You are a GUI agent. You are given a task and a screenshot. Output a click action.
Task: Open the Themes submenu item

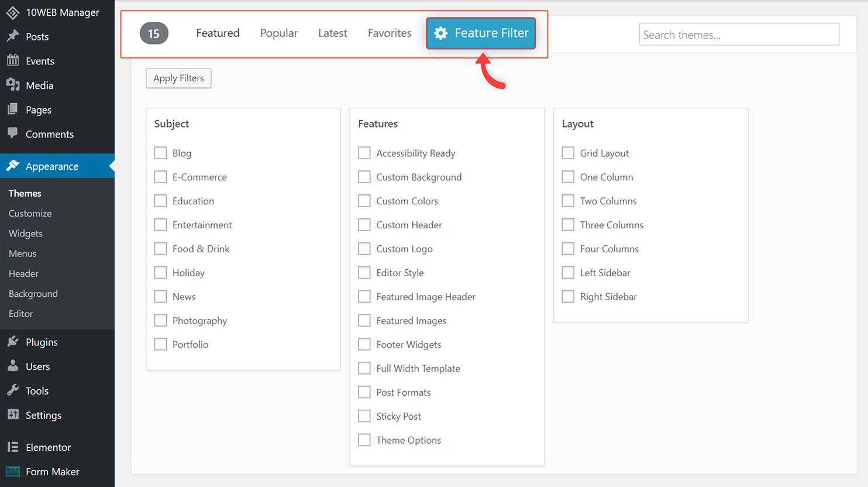click(x=25, y=193)
